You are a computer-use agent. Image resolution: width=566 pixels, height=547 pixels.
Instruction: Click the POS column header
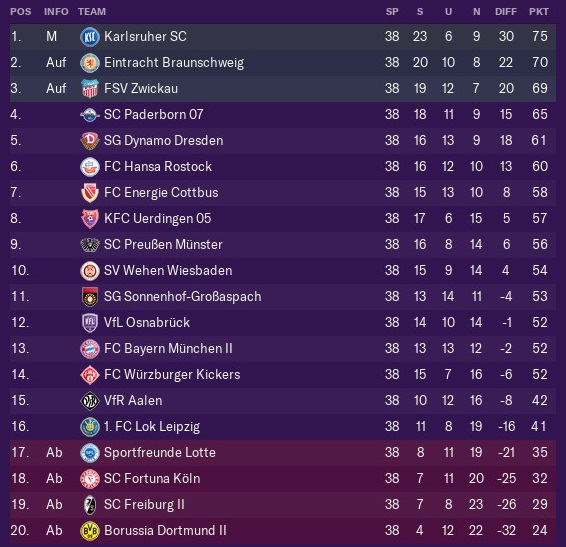(x=21, y=12)
